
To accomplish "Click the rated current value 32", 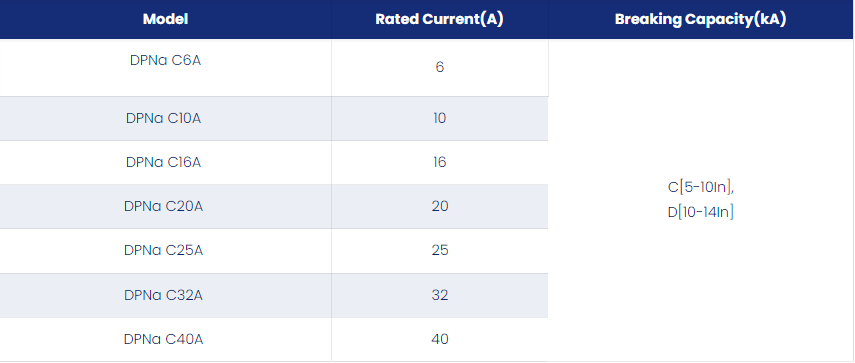I will click(x=439, y=295).
